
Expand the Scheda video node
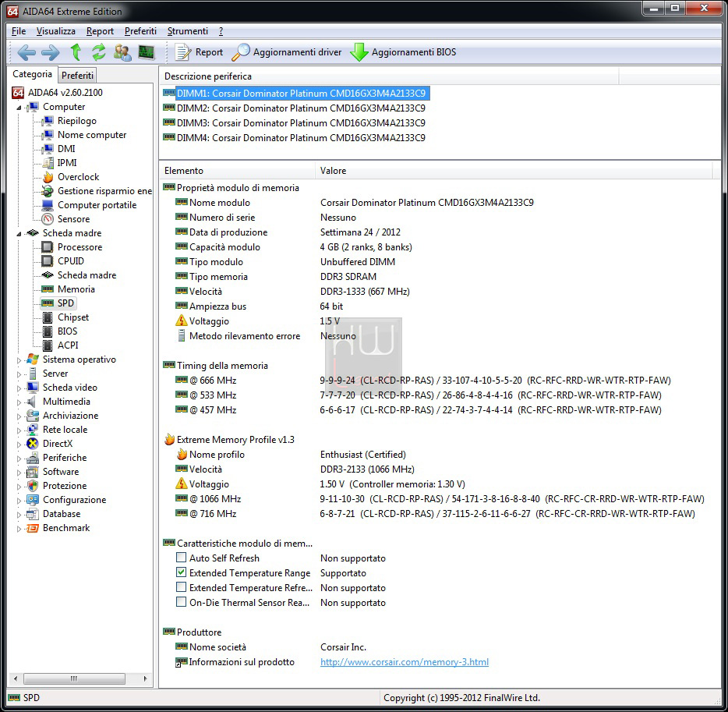[x=19, y=388]
